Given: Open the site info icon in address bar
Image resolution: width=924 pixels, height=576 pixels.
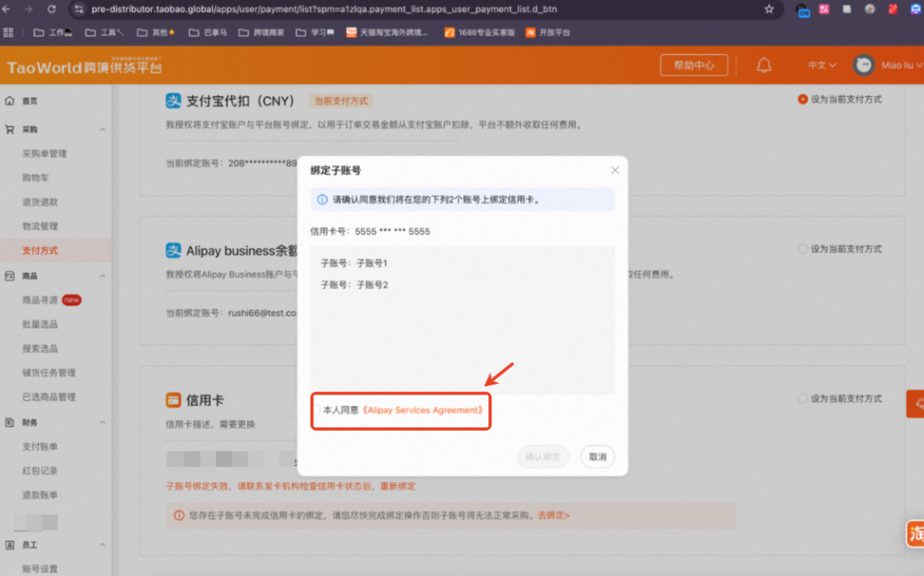Looking at the screenshot, I should (79, 9).
